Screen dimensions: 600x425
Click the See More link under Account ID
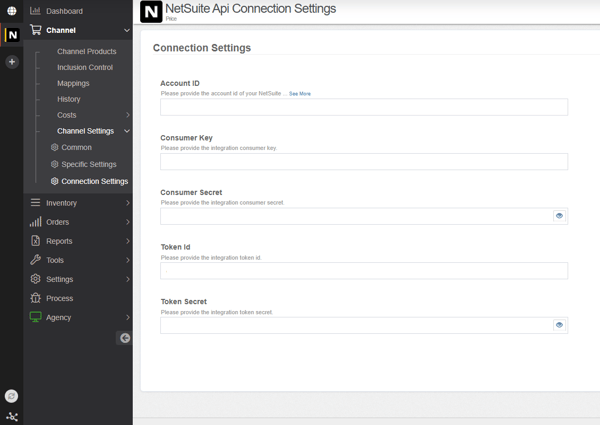(300, 94)
